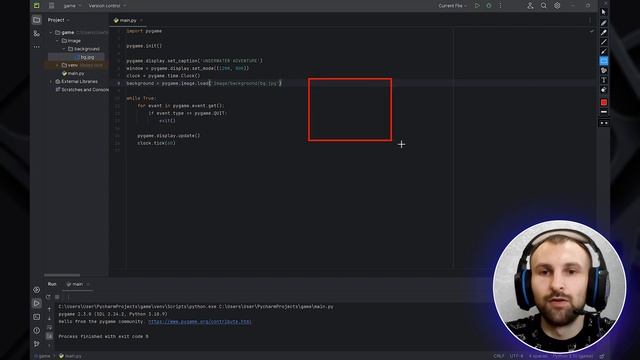The width and height of the screenshot is (640, 360).
Task: Select the Run panel title tab
Action: [52, 284]
